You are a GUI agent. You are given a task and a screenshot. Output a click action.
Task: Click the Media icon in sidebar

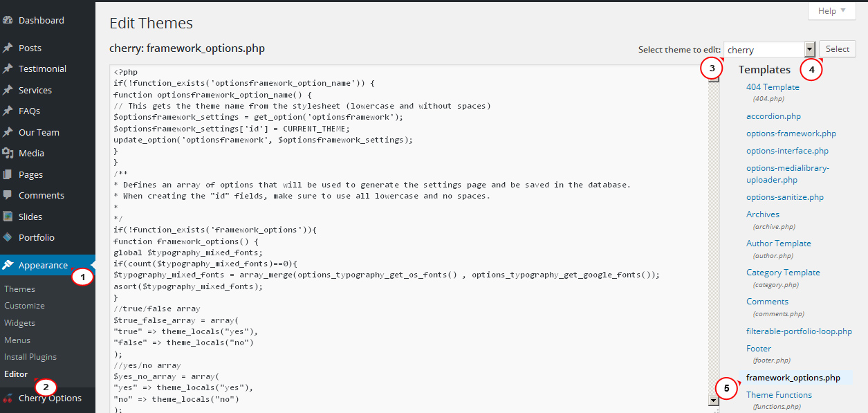[8, 153]
